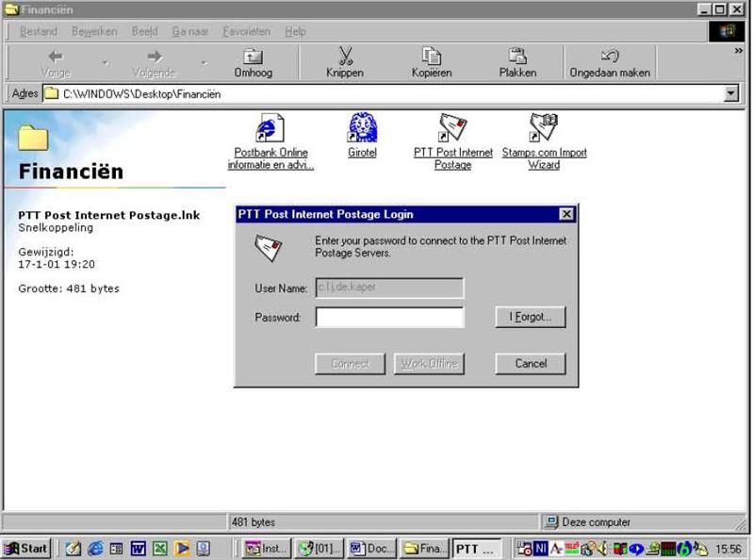Image resolution: width=754 pixels, height=560 pixels.
Task: Click the tray clock showing 15:56
Action: pos(728,549)
